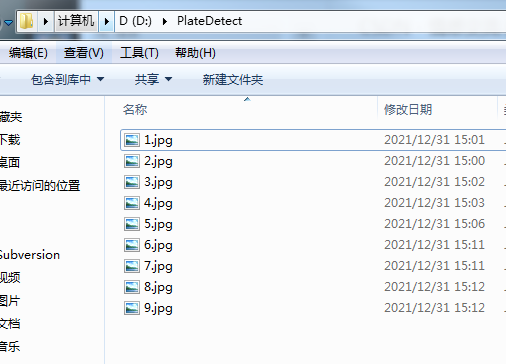The height and width of the screenshot is (364, 506).
Task: Open the navigation history dropdown arrow
Action: pyautogui.click(x=8, y=23)
